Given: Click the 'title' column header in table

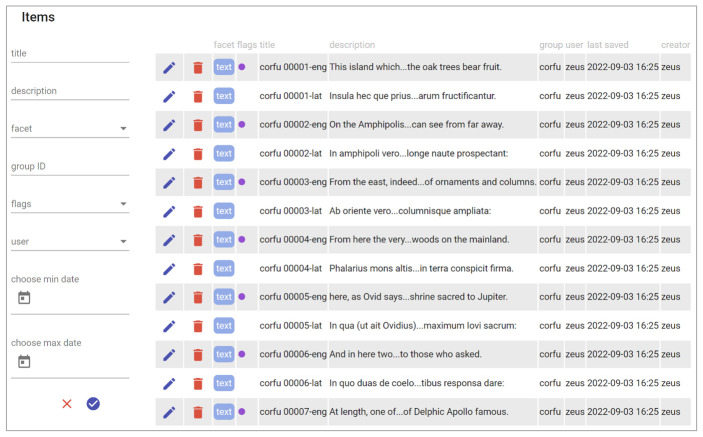Looking at the screenshot, I should pyautogui.click(x=267, y=45).
